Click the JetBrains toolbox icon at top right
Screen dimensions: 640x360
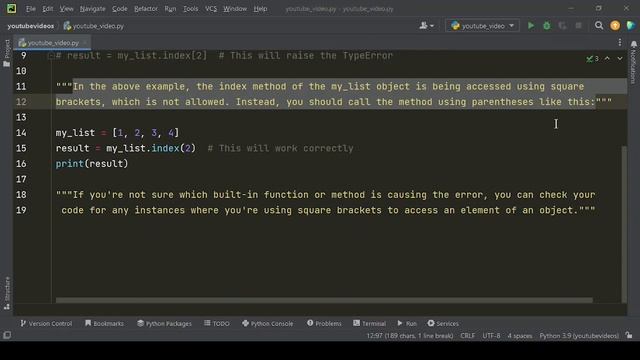point(631,26)
